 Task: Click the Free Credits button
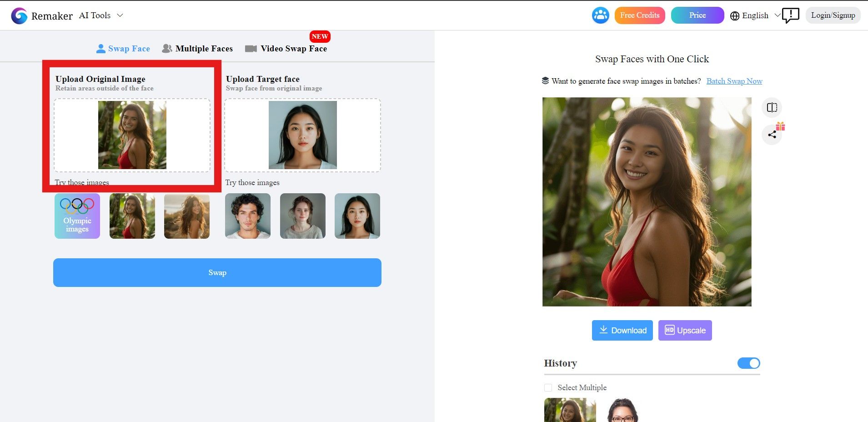pos(640,15)
